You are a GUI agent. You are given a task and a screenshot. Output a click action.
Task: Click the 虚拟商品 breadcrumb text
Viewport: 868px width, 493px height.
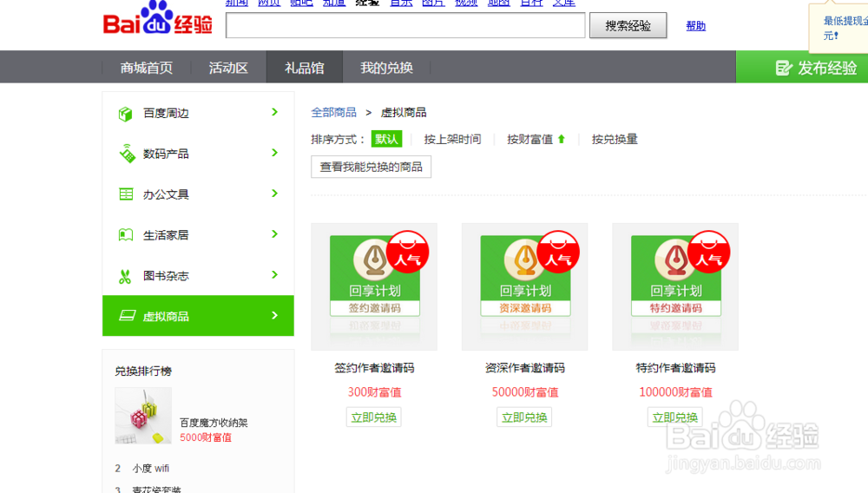tap(404, 112)
